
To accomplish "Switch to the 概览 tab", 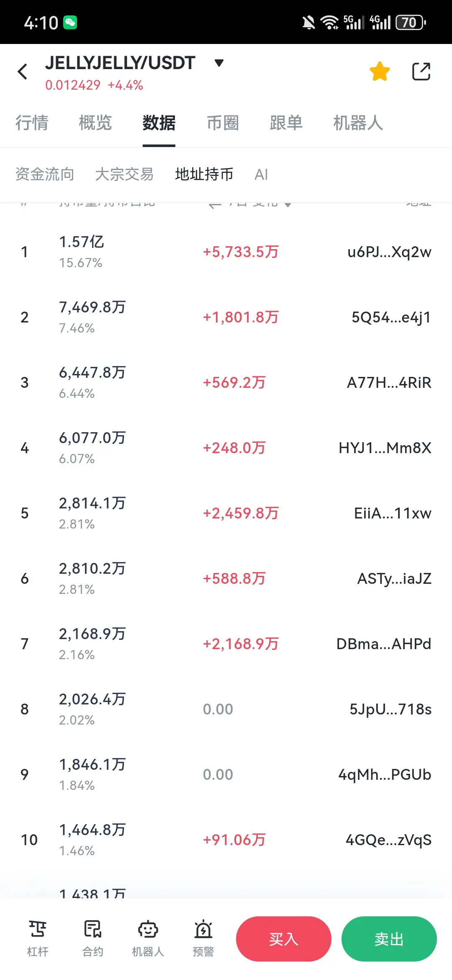I will click(95, 123).
